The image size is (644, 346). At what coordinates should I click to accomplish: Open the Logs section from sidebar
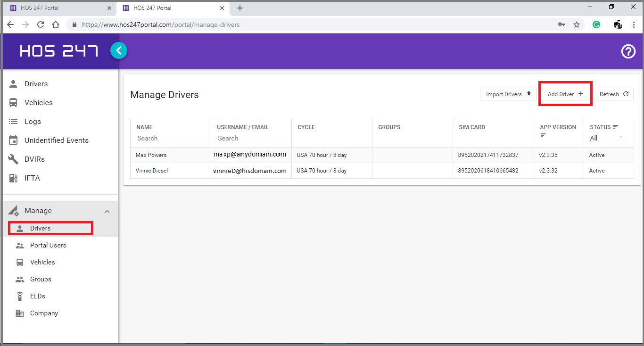pyautogui.click(x=14, y=121)
